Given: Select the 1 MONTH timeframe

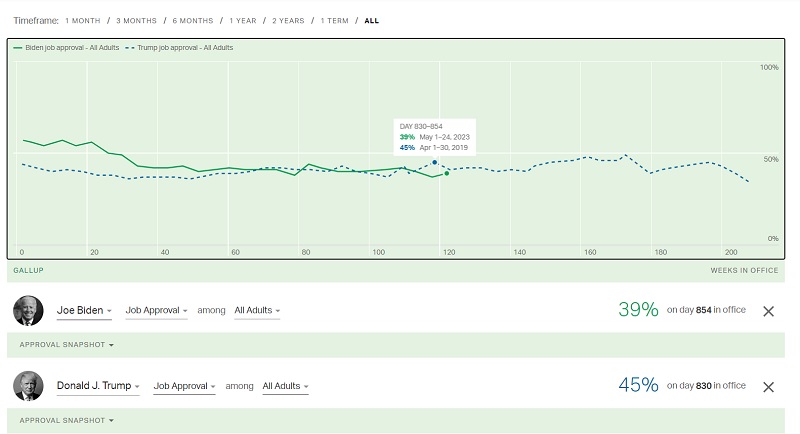Looking at the screenshot, I should [83, 21].
